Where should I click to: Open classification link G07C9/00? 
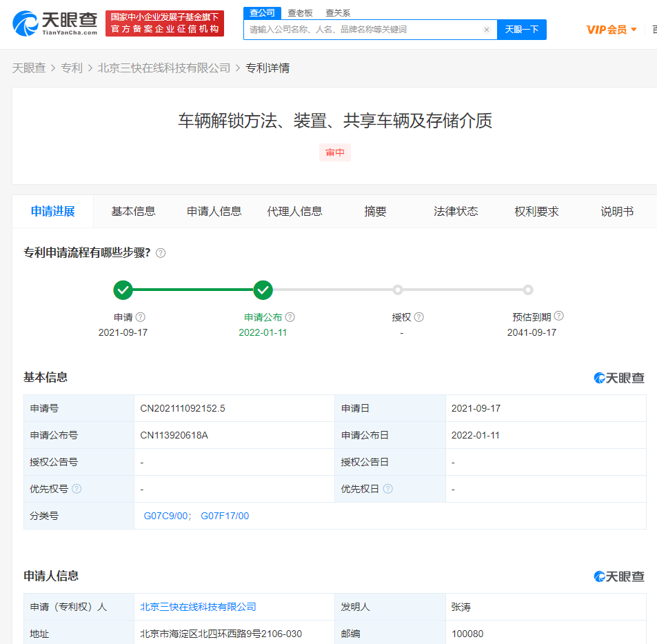tap(165, 516)
